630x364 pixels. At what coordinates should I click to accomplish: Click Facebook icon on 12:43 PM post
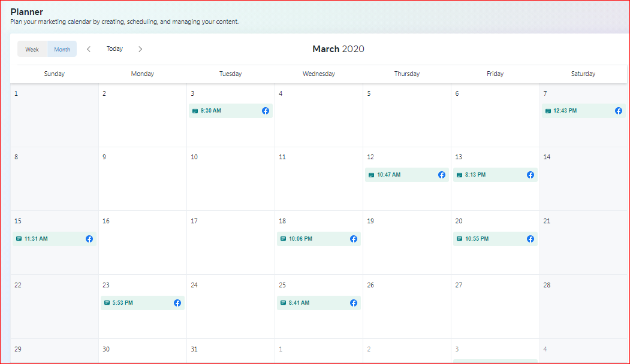pyautogui.click(x=619, y=111)
